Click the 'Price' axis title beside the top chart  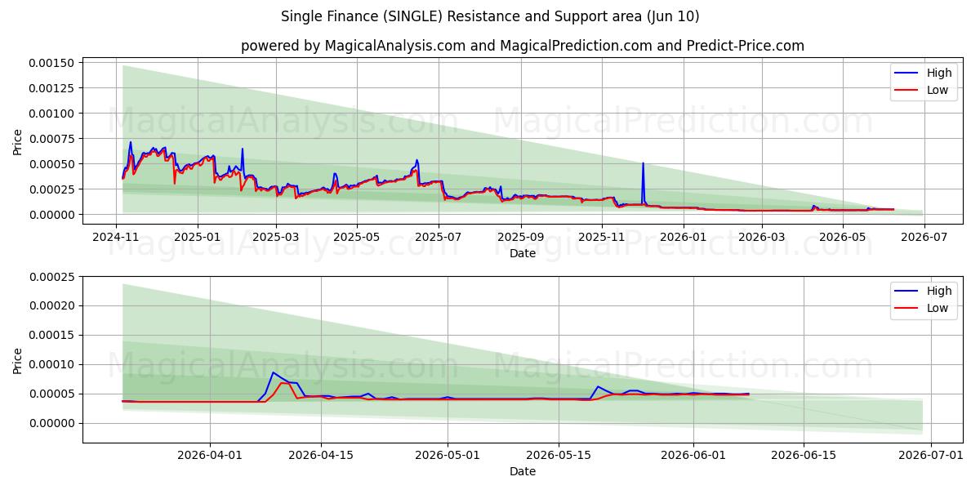(x=18, y=140)
